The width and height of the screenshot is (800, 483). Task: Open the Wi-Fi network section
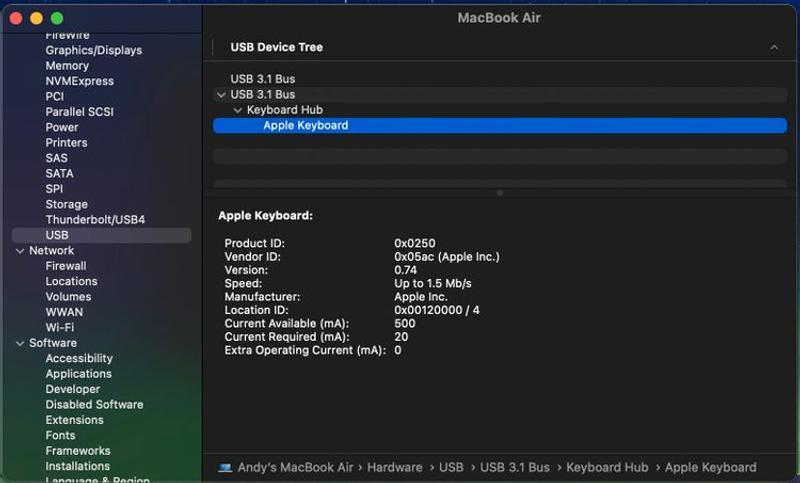pos(60,328)
